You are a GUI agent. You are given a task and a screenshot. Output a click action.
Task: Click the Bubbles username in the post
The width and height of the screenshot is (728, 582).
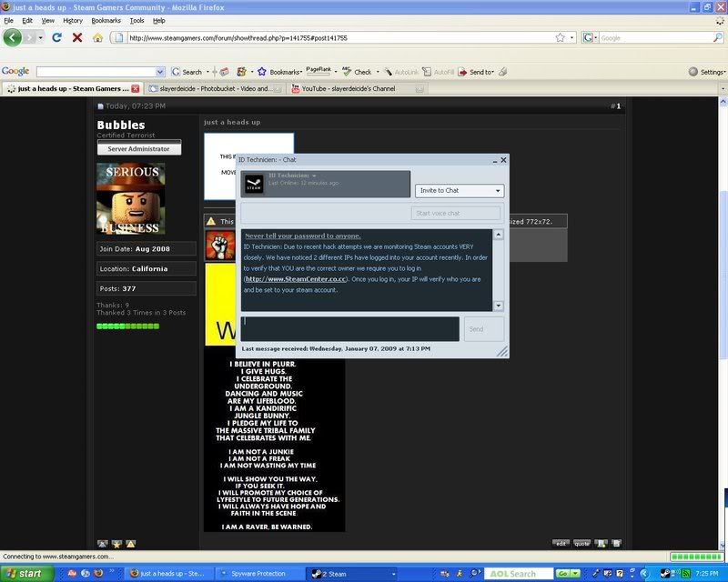coord(121,125)
